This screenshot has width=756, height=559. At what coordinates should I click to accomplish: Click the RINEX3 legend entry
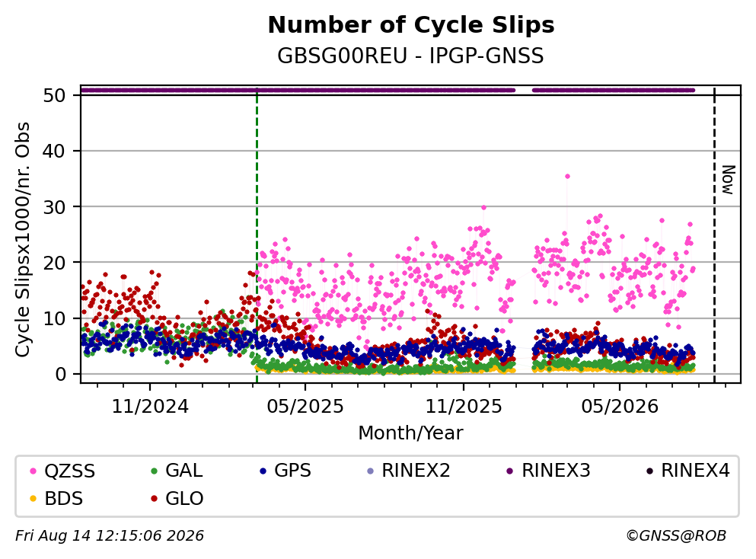pos(549,470)
